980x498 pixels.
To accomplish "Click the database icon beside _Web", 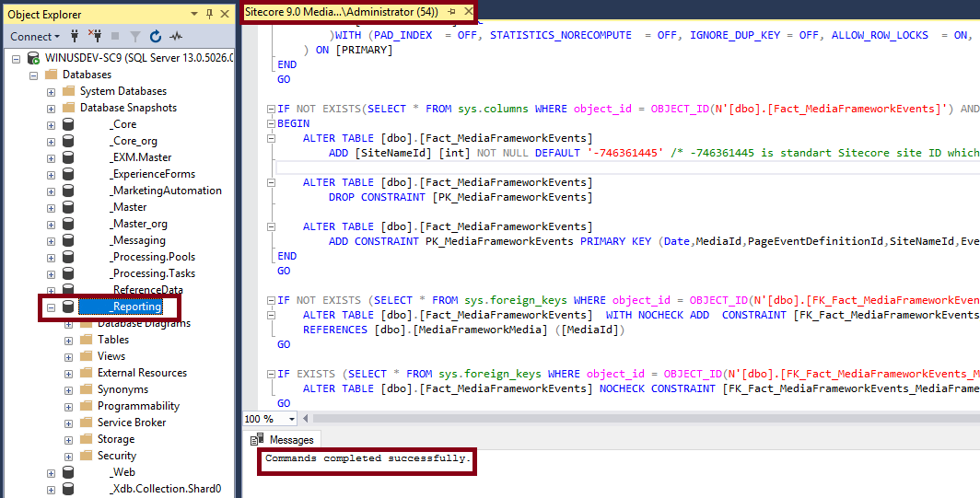I will (68, 472).
